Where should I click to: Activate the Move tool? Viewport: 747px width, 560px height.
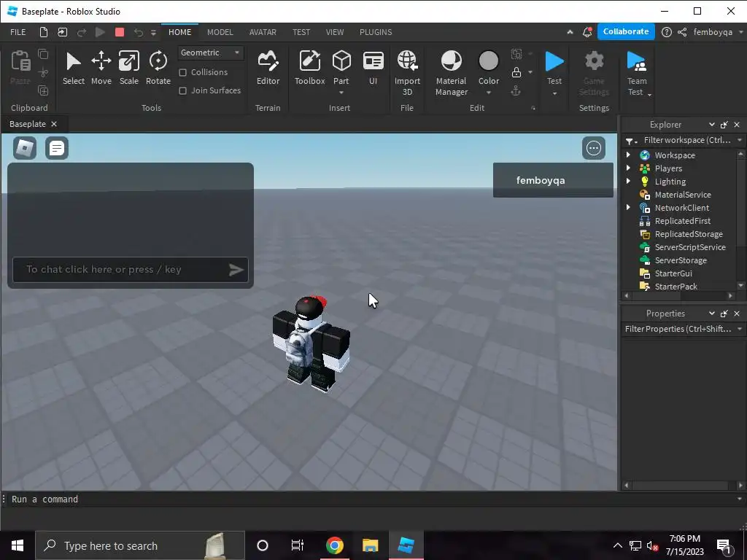pos(101,68)
